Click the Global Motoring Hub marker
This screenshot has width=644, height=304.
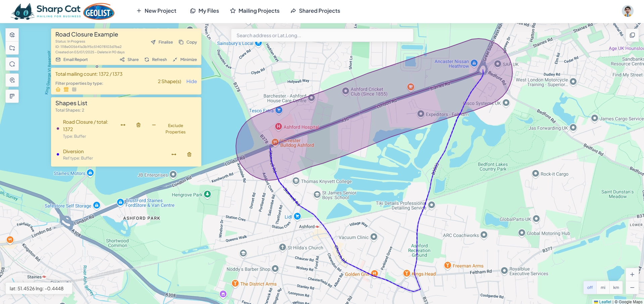tap(522, 233)
